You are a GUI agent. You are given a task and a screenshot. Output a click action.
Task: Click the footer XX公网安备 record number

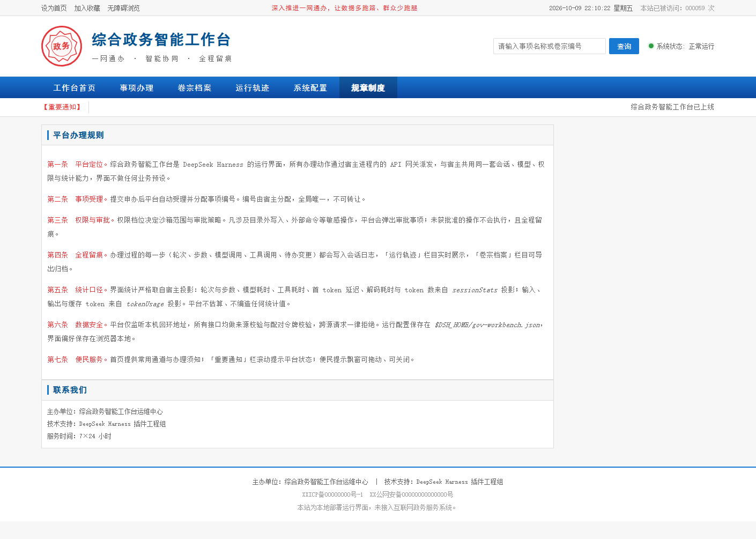pyautogui.click(x=411, y=494)
